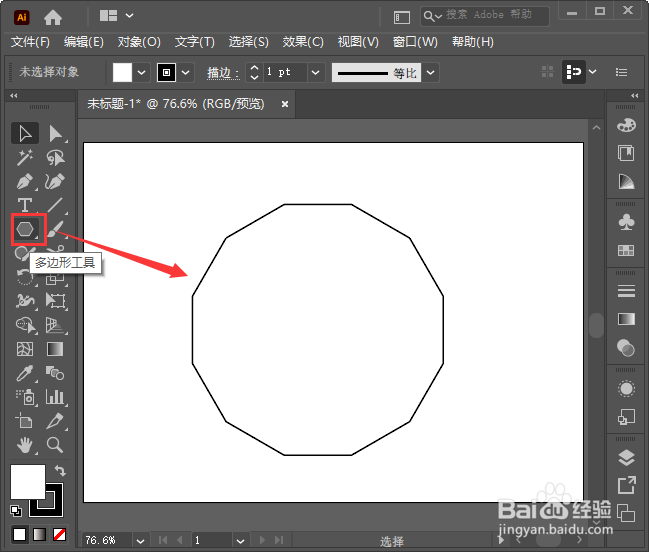Select the Shape Builder tool
Viewport: 649px width, 552px height.
[x=25, y=325]
